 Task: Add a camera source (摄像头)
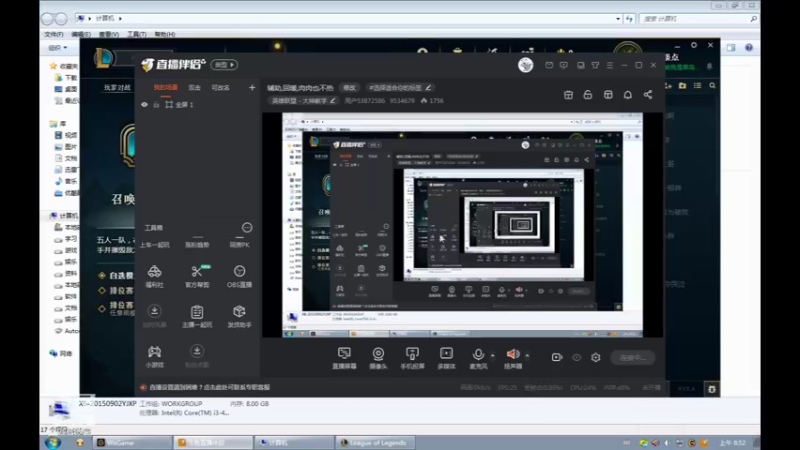pyautogui.click(x=378, y=358)
